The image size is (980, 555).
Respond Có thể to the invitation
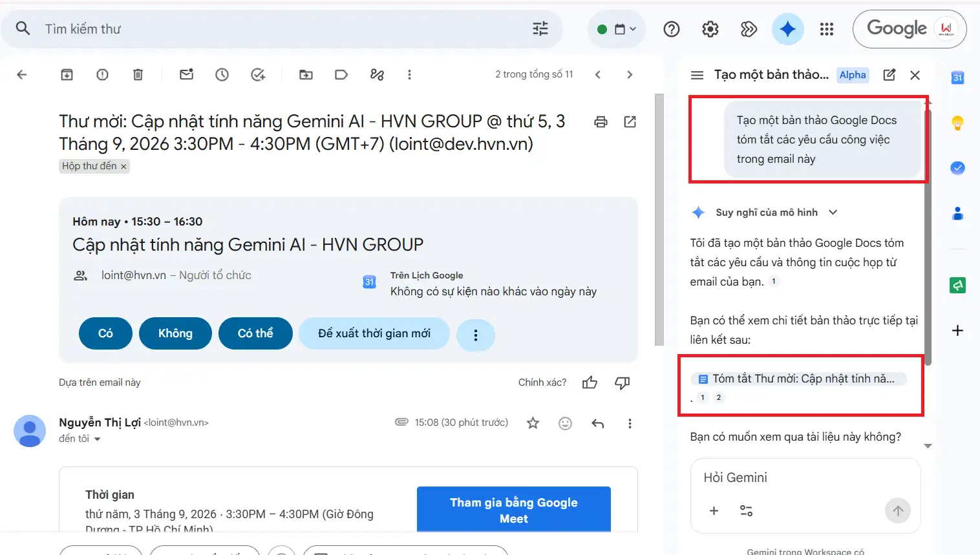255,333
